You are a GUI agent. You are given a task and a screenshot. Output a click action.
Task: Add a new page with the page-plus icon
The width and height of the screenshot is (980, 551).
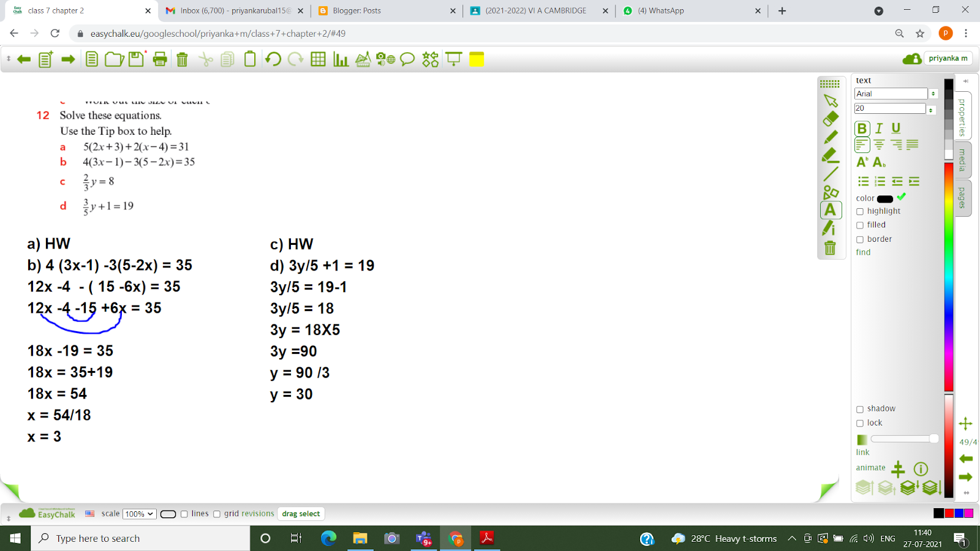coord(46,59)
